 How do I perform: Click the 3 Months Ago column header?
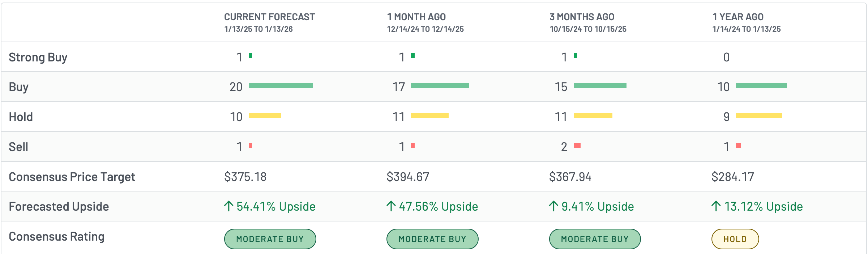click(582, 17)
